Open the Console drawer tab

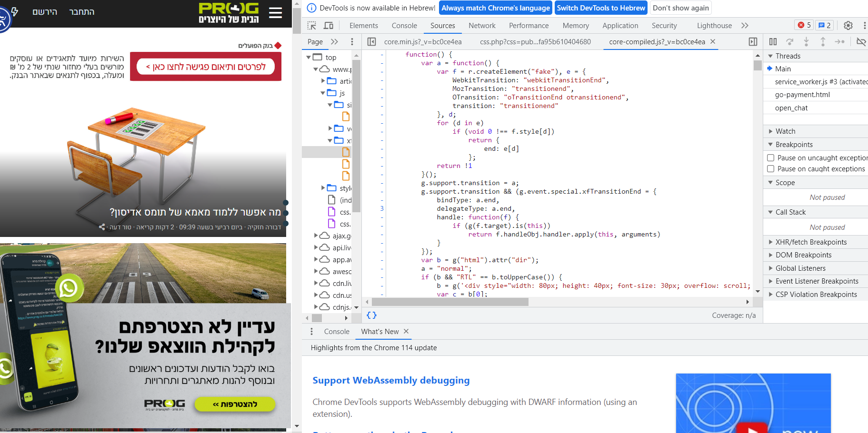click(x=337, y=332)
